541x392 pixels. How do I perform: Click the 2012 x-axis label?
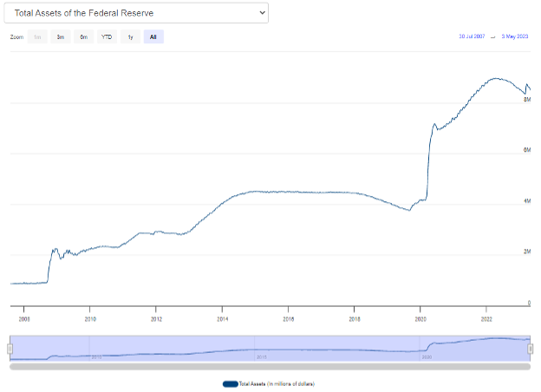coord(156,319)
